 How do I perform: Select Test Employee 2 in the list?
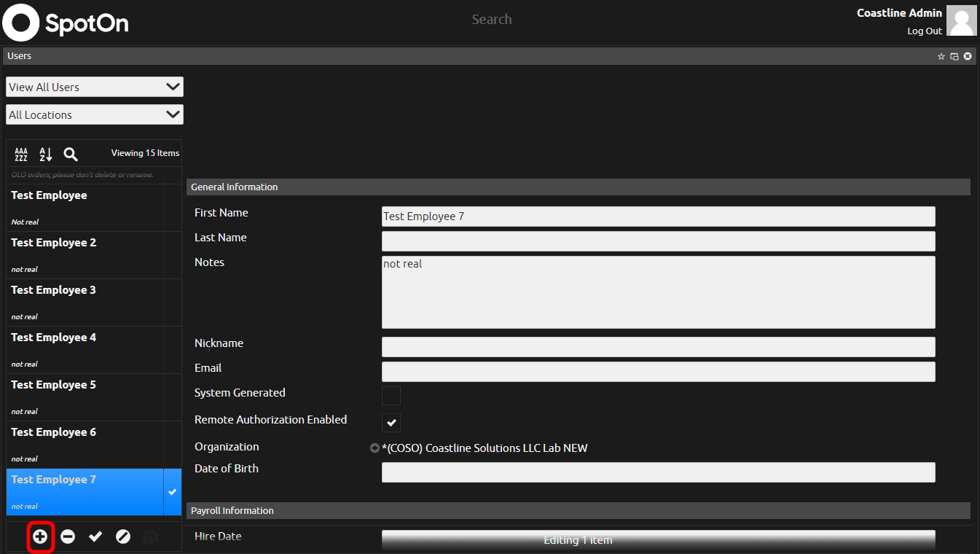(x=85, y=255)
